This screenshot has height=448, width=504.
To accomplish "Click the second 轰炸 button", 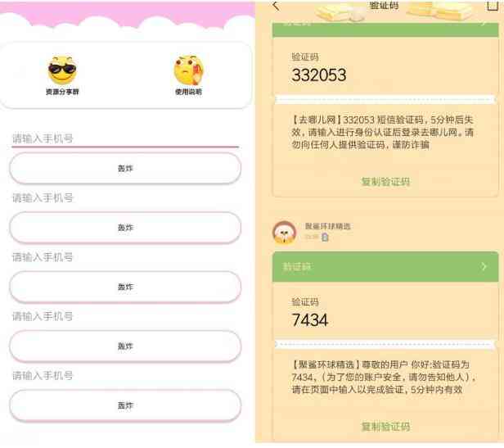I will [125, 228].
